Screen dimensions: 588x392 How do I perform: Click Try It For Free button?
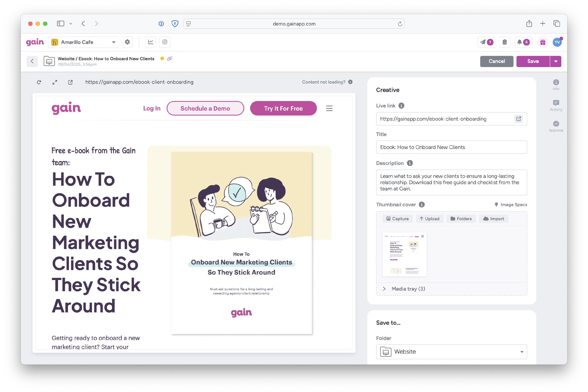click(283, 108)
